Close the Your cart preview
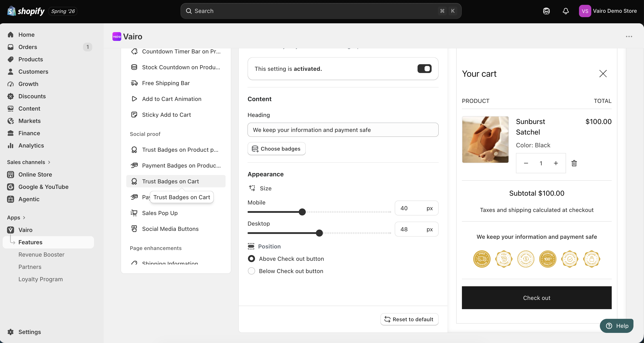644x343 pixels. [x=603, y=74]
